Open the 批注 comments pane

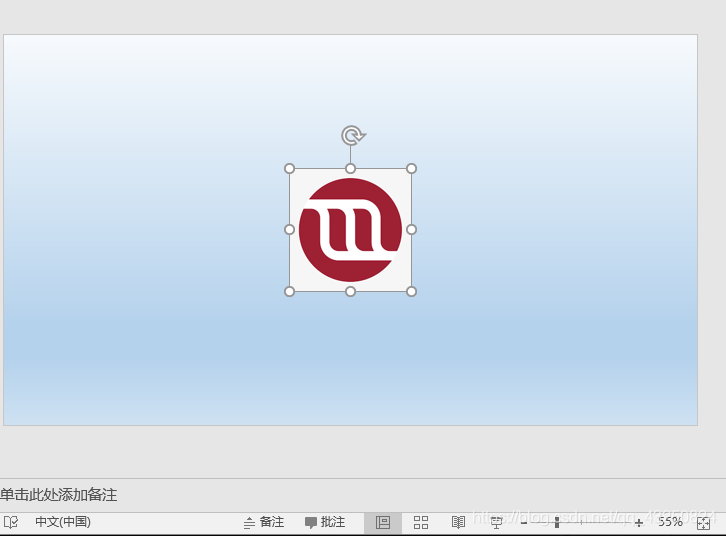coord(325,522)
